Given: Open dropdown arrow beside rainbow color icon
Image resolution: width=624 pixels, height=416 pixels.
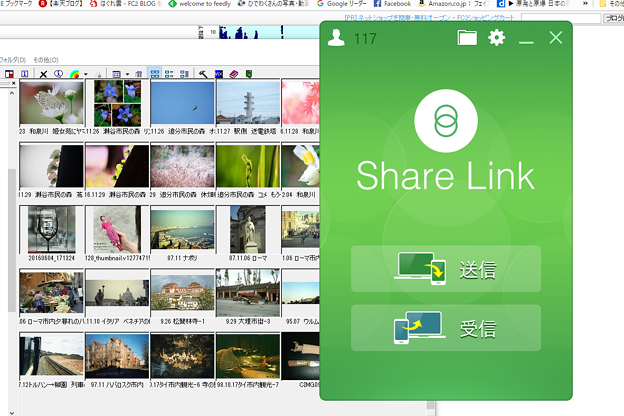Looking at the screenshot, I should pyautogui.click(x=86, y=74).
